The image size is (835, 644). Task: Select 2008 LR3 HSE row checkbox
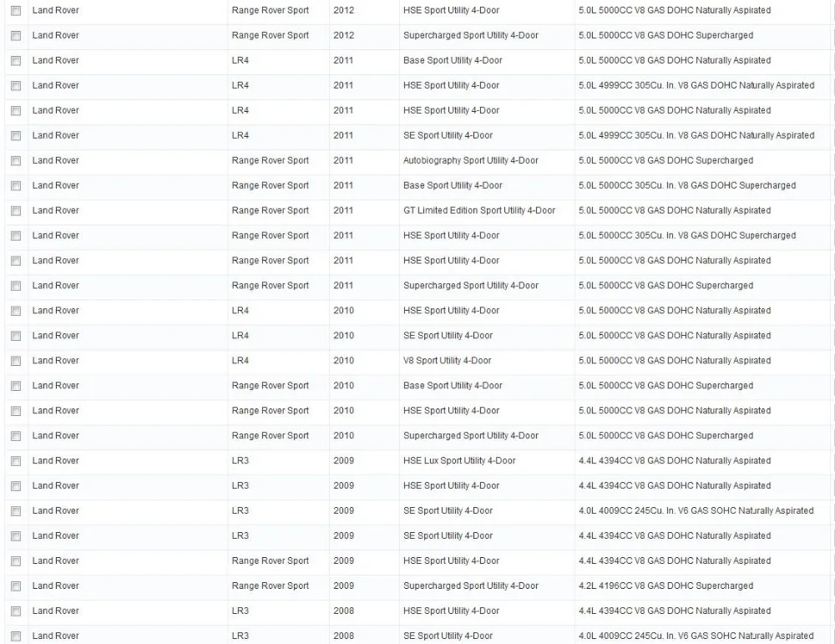(16, 611)
